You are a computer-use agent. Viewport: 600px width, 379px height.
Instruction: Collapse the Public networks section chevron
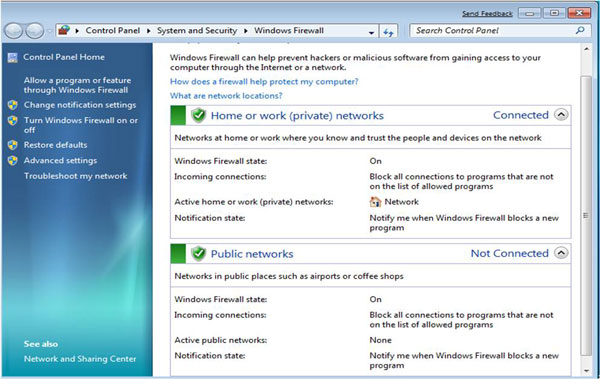pos(561,253)
